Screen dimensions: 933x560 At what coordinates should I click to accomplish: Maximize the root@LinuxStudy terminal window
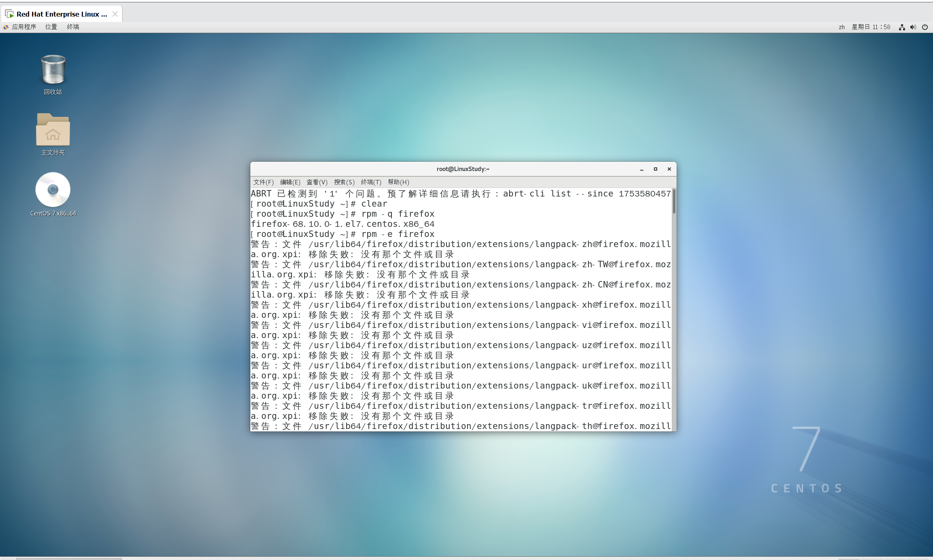pyautogui.click(x=655, y=169)
